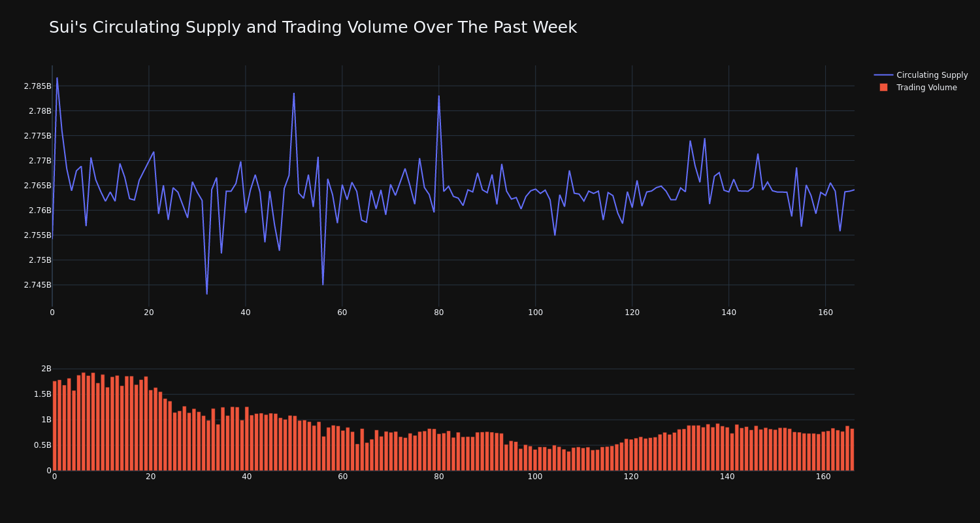Click the 2B label on volume chart
980x523 pixels.
(x=46, y=369)
